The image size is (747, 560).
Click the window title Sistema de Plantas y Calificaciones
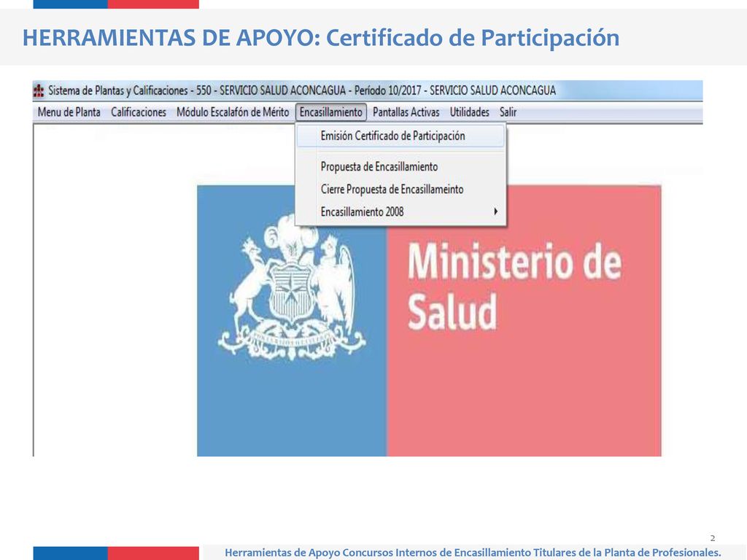tap(302, 90)
